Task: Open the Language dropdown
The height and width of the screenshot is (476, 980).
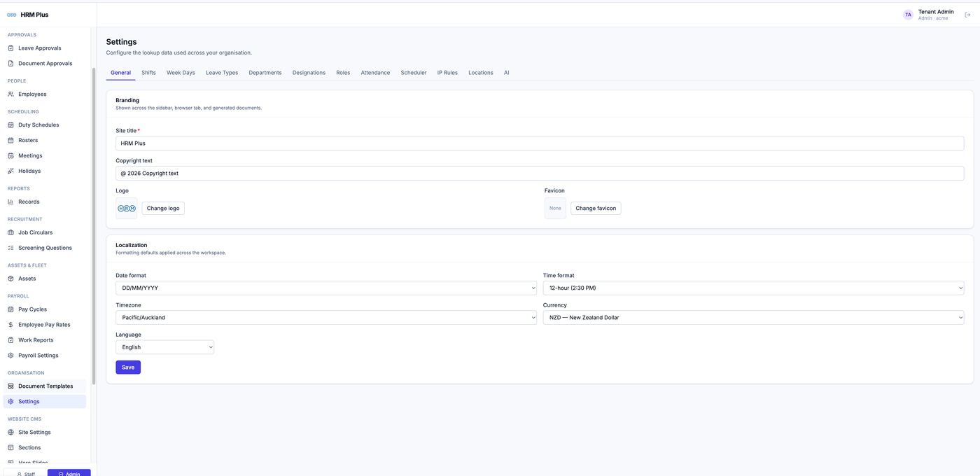Action: point(164,348)
